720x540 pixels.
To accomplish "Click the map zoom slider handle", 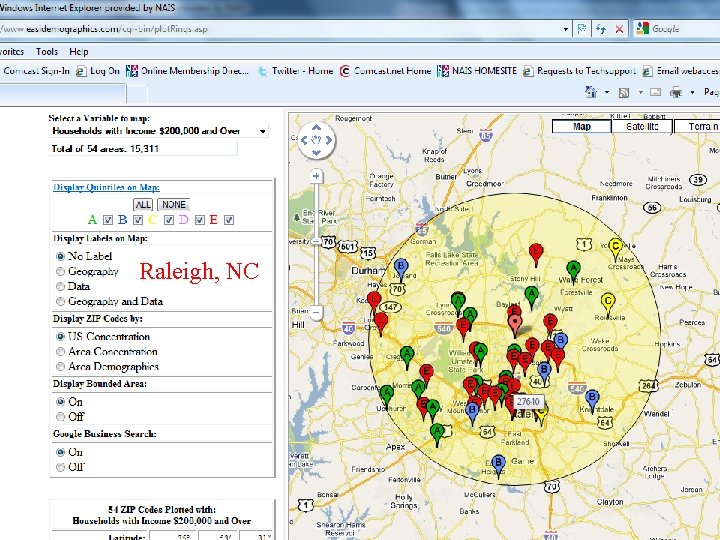I will 316,241.
